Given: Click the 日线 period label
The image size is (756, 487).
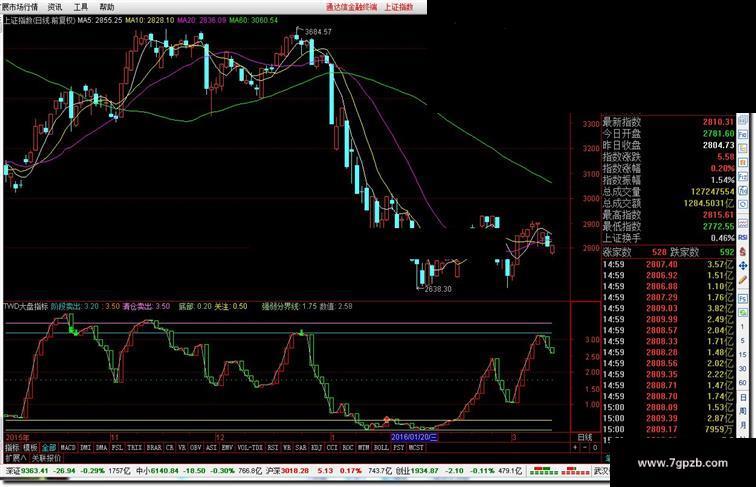Looking at the screenshot, I should (x=585, y=437).
